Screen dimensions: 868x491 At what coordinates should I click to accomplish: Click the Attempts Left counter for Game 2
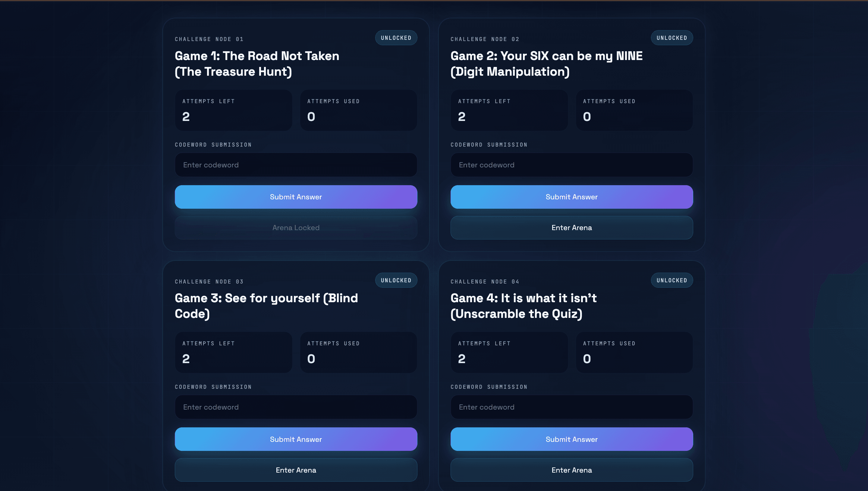(x=509, y=110)
